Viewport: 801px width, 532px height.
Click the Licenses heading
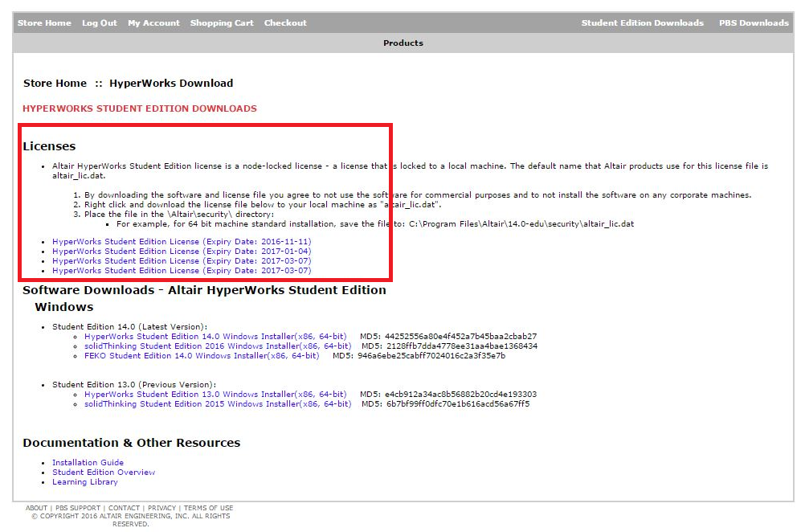(49, 146)
